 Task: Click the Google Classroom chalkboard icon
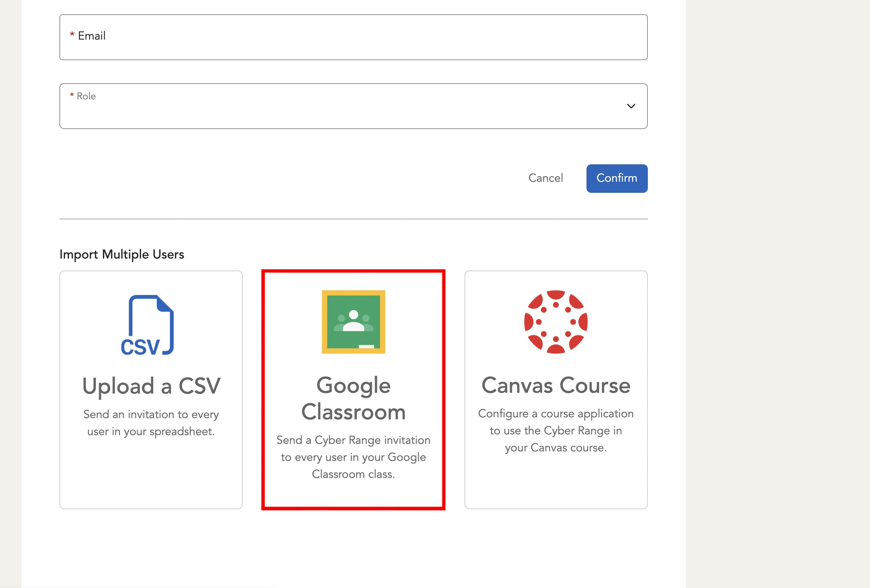pyautogui.click(x=353, y=322)
